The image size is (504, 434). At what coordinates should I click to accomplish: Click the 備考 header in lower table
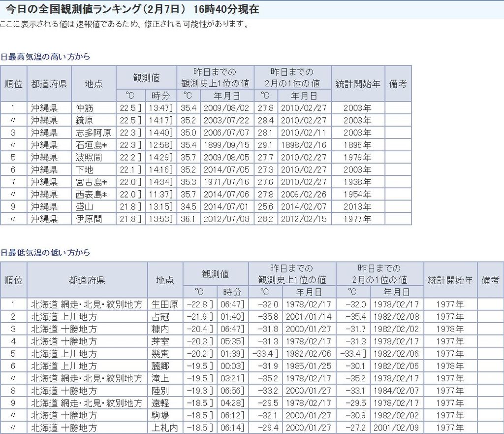click(490, 280)
